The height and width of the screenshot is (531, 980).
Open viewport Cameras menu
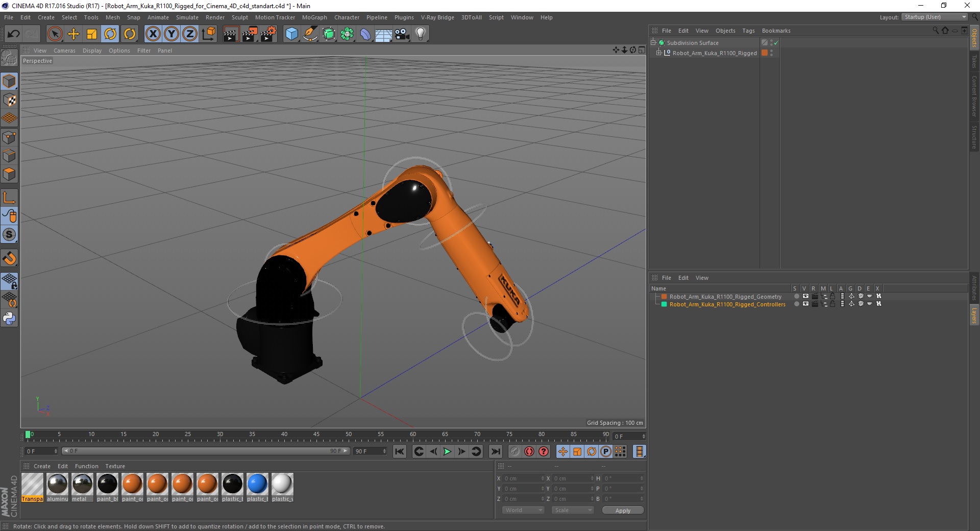[x=64, y=51]
